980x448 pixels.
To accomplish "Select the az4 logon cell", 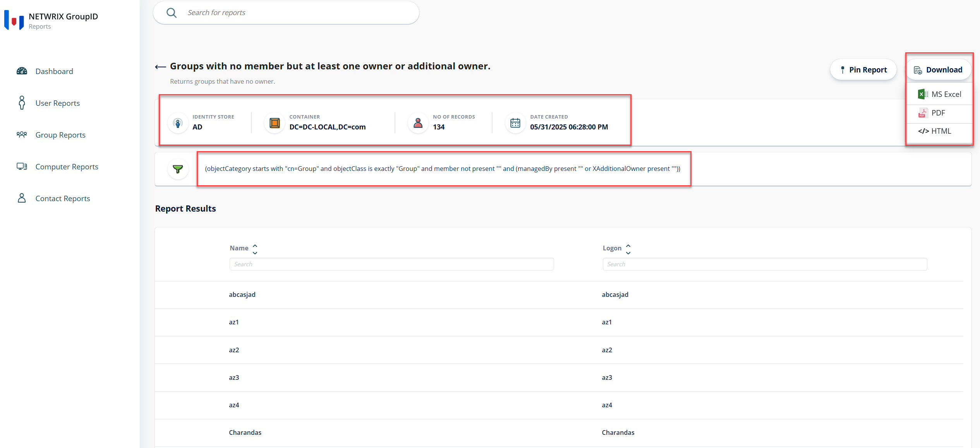I will click(x=607, y=405).
